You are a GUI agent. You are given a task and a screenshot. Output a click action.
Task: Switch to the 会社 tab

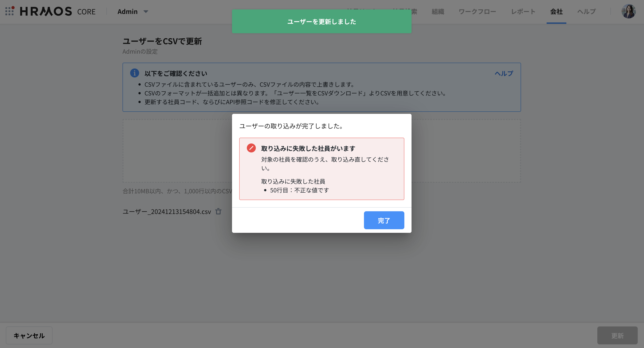tap(556, 11)
